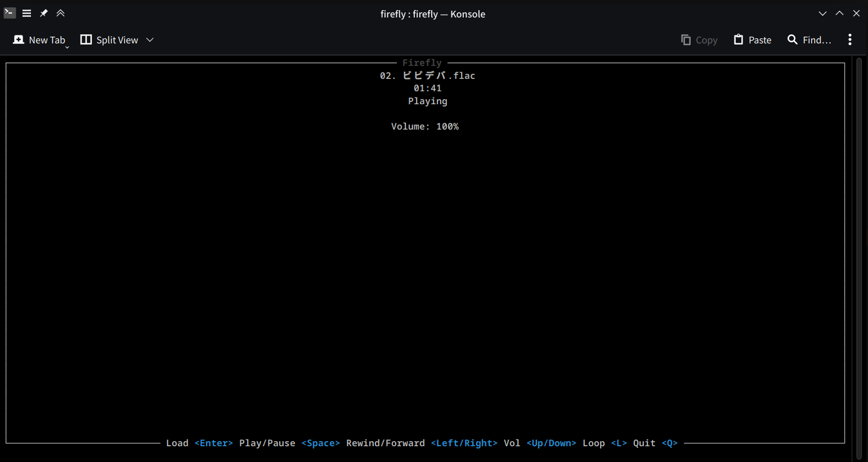
Task: Click the Paste button
Action: [753, 40]
